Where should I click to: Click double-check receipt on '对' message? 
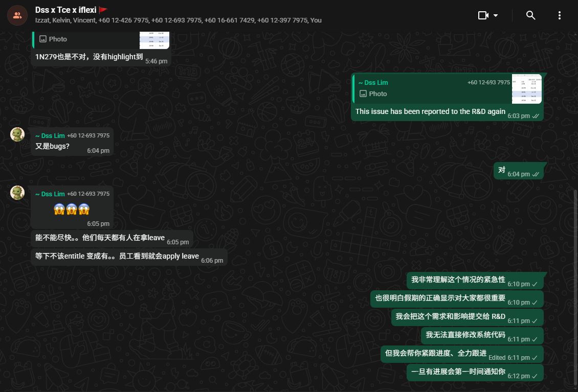pos(536,174)
